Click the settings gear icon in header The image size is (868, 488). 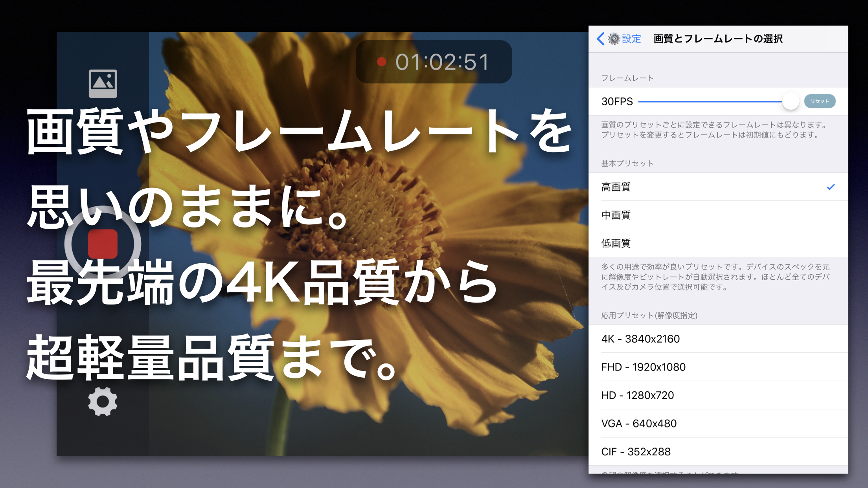tap(614, 39)
